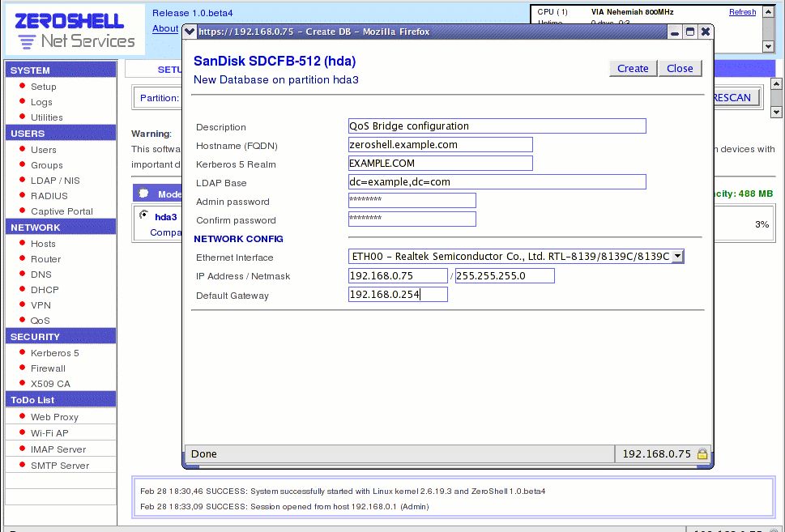Expand the Ethernet Interface dropdown
785x532 pixels.
point(678,257)
